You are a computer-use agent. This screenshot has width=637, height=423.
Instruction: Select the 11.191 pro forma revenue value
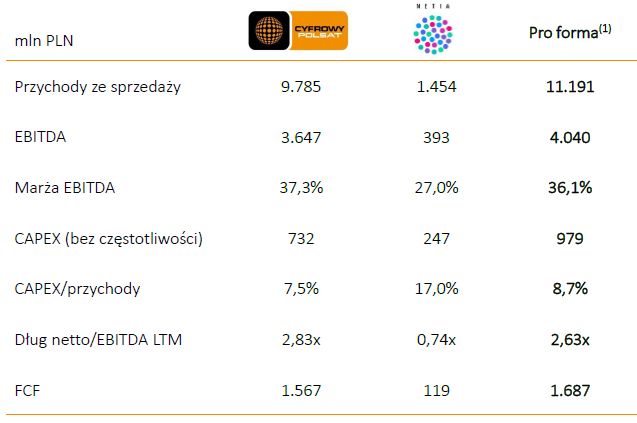tap(569, 87)
